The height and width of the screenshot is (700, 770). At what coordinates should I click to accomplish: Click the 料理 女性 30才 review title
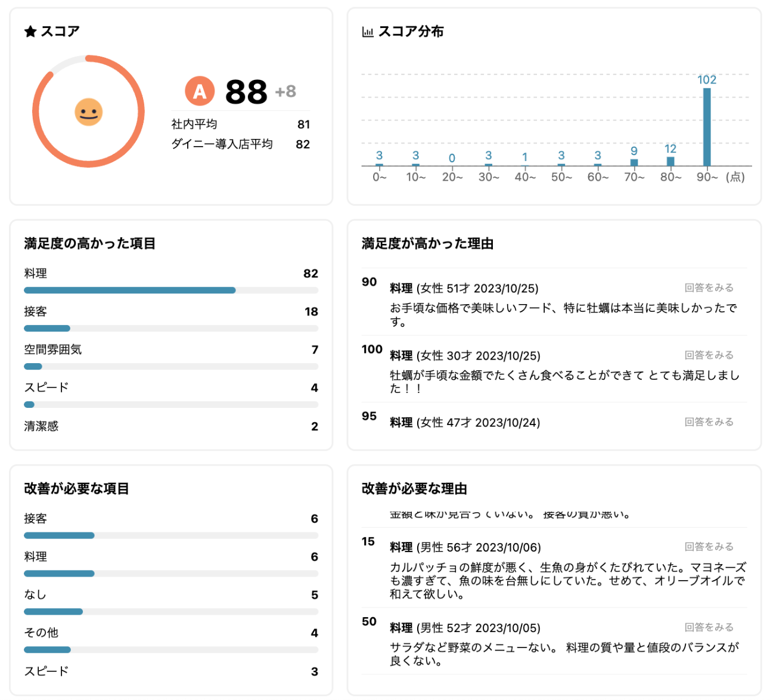coord(465,355)
